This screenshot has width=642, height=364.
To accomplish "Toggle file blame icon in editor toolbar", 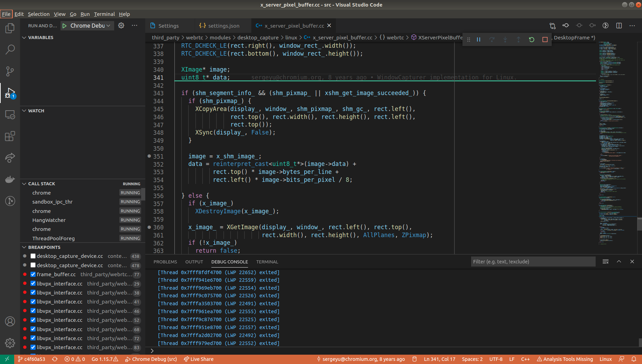I will [606, 26].
